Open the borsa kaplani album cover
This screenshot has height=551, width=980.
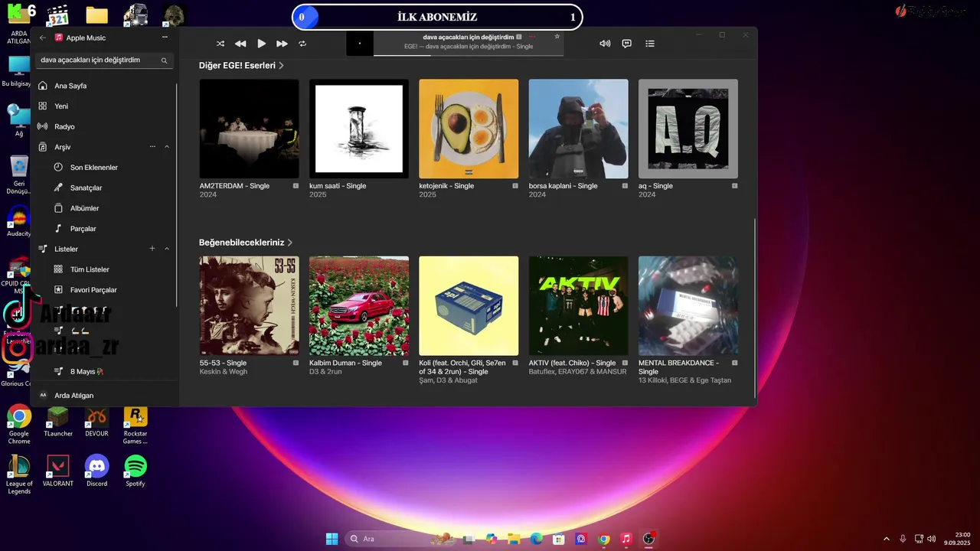point(578,129)
